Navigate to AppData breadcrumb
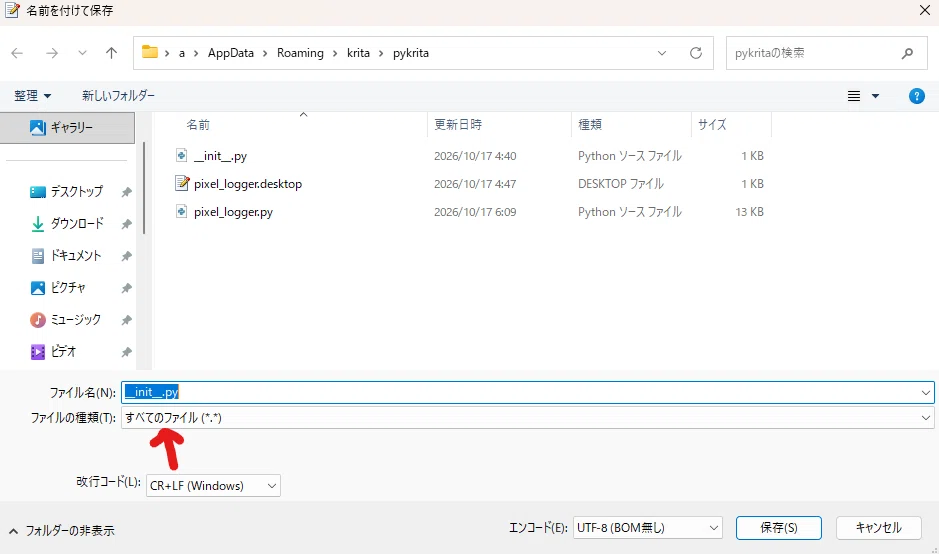Viewport: 939px width, 554px height. 231,53
